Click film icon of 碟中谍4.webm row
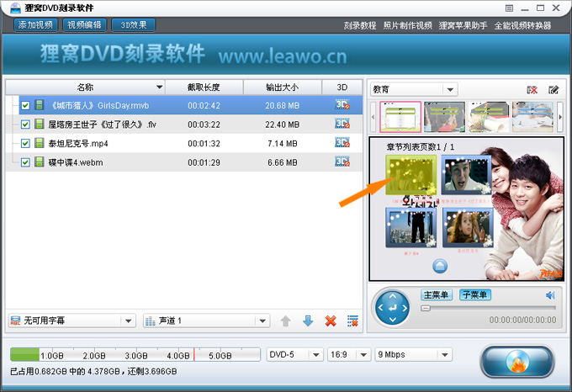Viewport: 572px width, 392px height. point(39,162)
